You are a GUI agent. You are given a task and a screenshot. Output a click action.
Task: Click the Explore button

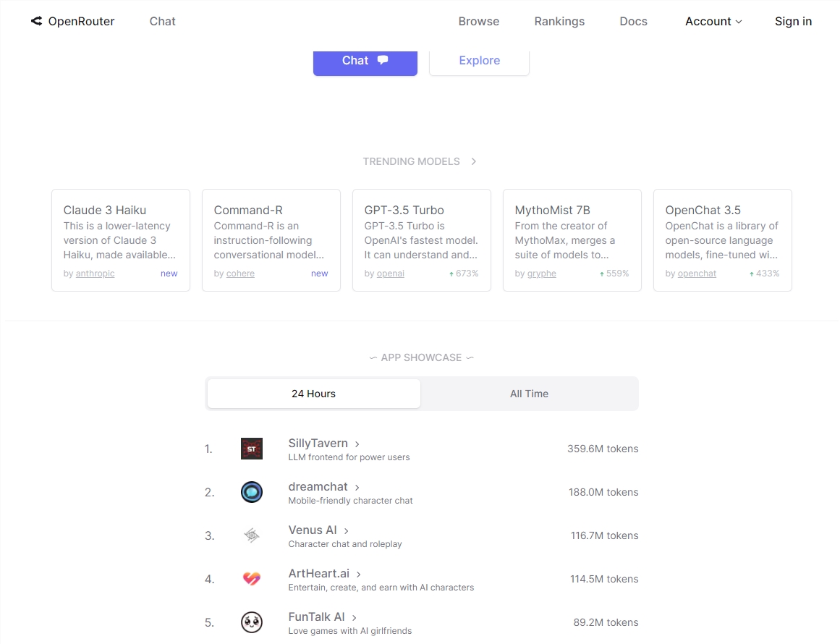[480, 63]
